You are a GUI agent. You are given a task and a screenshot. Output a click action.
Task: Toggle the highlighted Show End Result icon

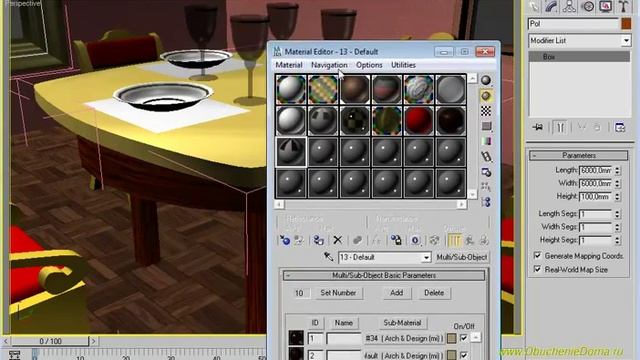[453, 240]
